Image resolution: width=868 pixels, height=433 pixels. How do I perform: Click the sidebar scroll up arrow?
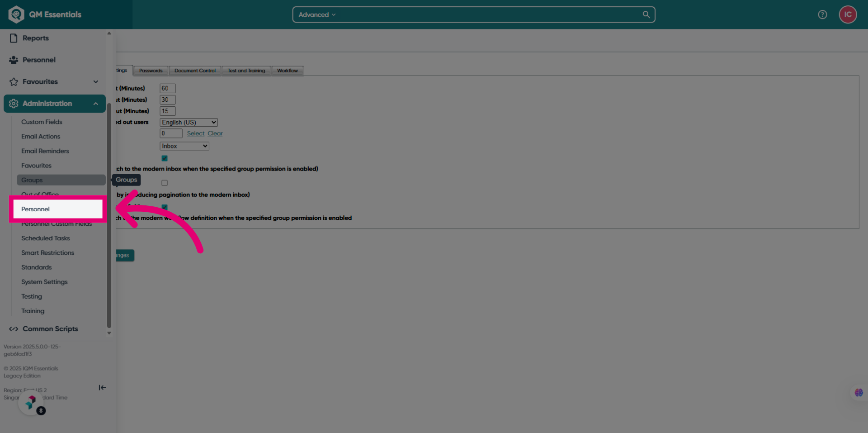coord(109,33)
